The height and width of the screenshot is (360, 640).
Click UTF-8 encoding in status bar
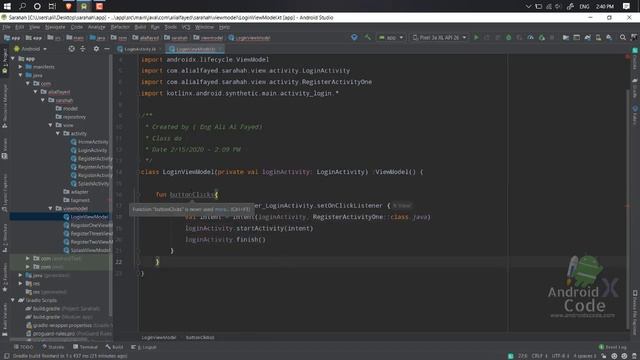point(560,356)
